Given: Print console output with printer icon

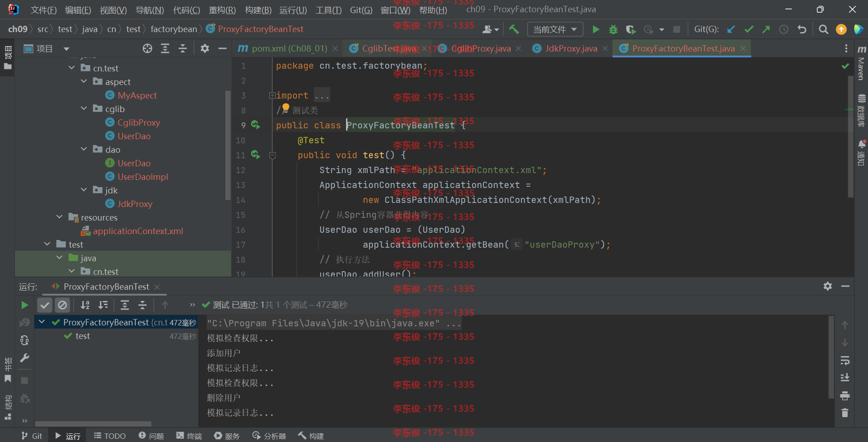Looking at the screenshot, I should pos(845,396).
